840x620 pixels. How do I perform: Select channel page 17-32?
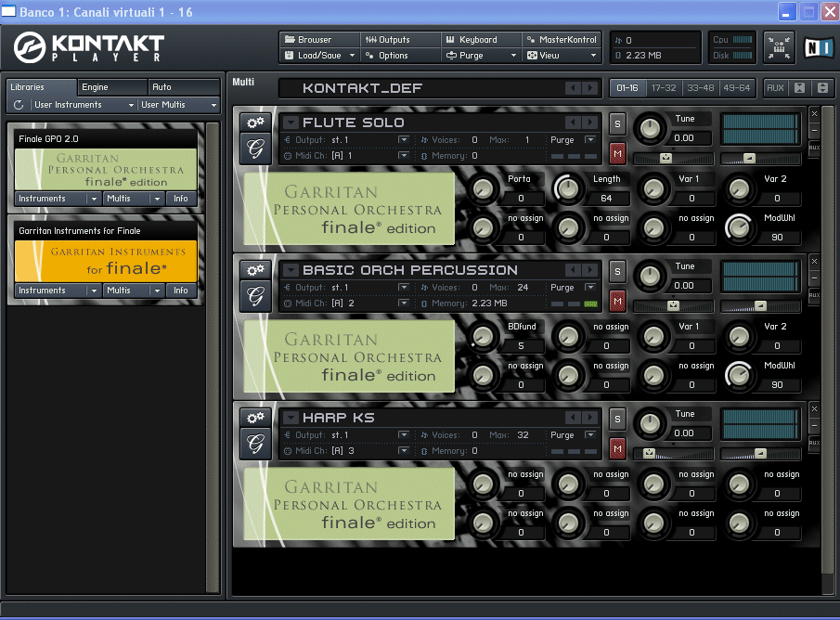click(664, 88)
